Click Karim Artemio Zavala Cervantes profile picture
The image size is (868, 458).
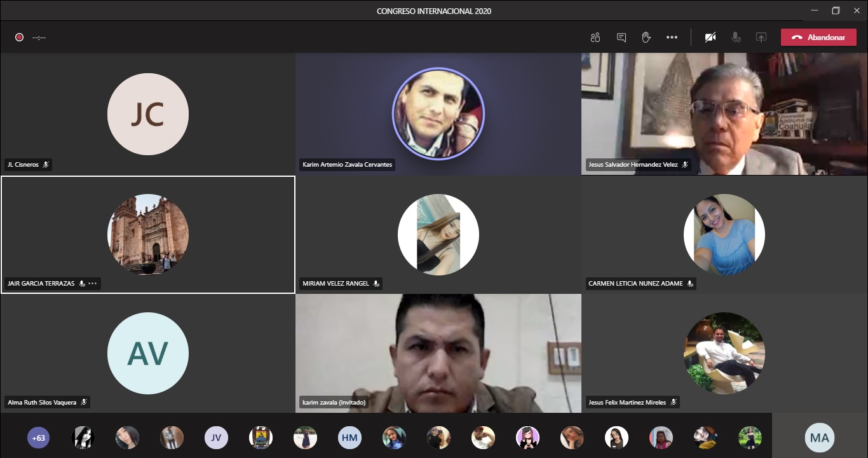438,113
